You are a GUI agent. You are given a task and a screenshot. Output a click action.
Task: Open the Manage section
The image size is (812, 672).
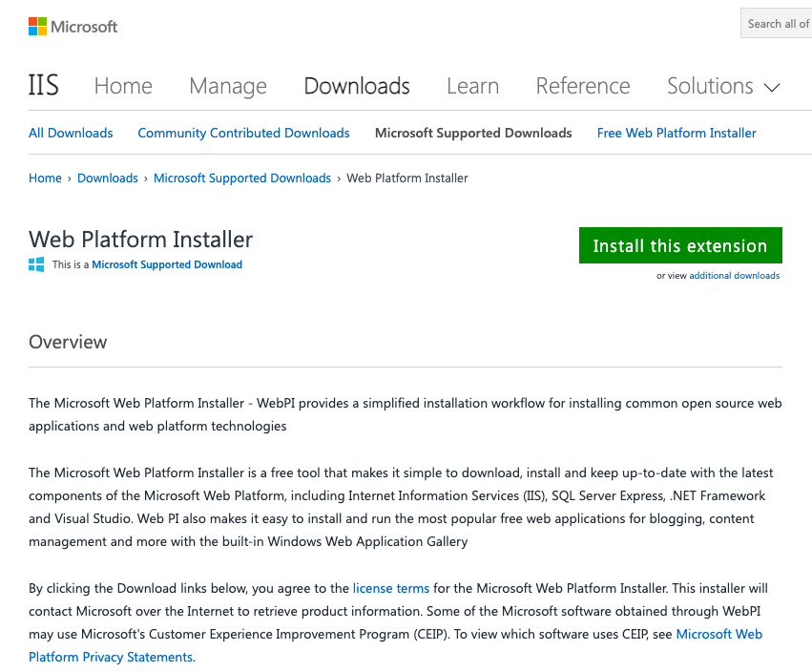point(228,86)
